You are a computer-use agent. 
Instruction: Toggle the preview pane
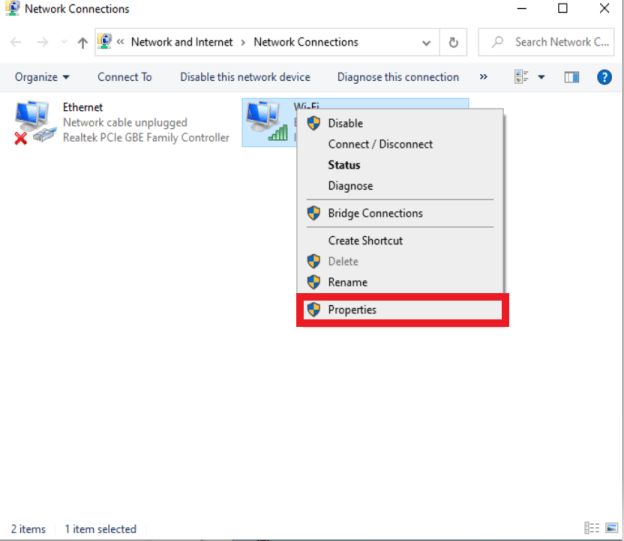click(x=571, y=77)
